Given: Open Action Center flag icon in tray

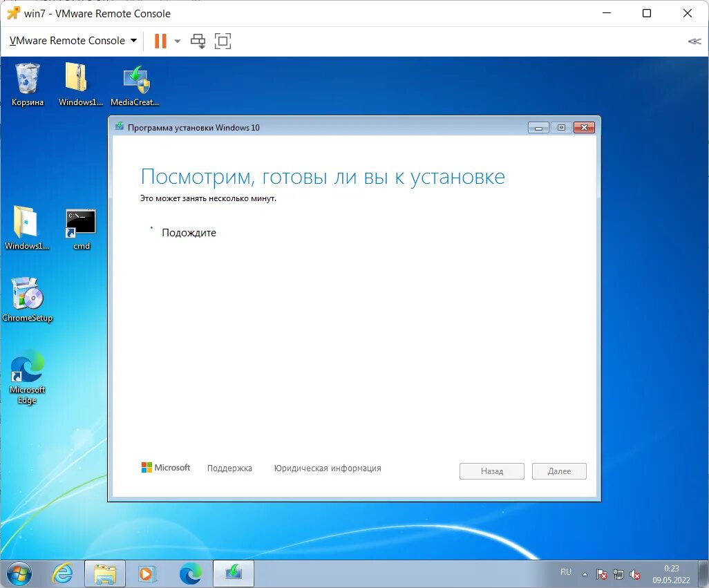Looking at the screenshot, I should point(601,574).
